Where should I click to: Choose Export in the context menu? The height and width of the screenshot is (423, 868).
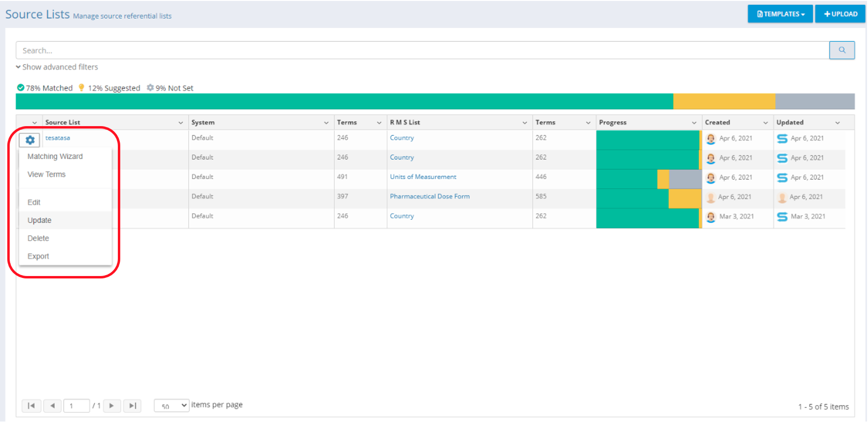point(38,256)
